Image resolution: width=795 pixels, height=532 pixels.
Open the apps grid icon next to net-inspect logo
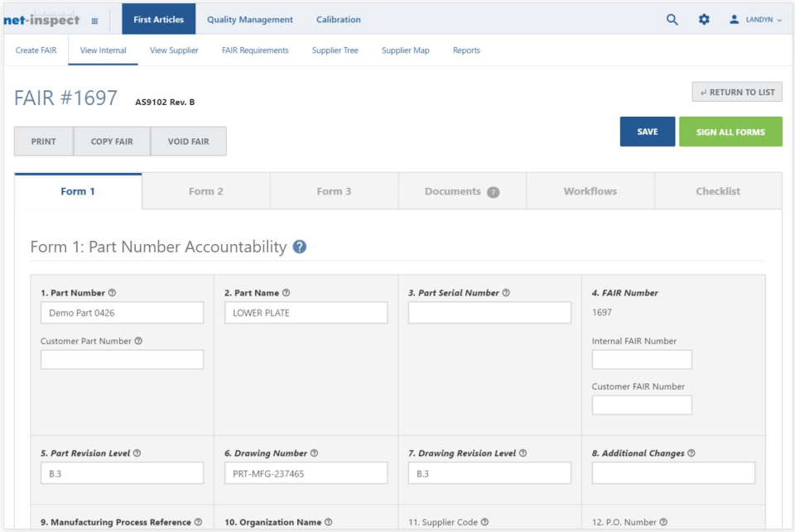click(95, 19)
